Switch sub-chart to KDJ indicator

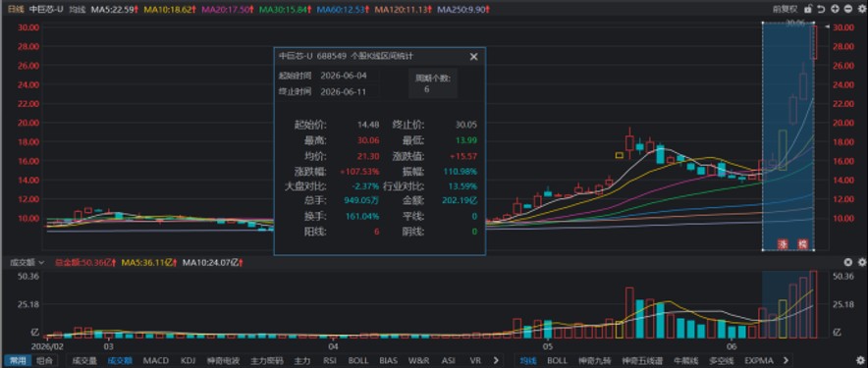[188, 361]
